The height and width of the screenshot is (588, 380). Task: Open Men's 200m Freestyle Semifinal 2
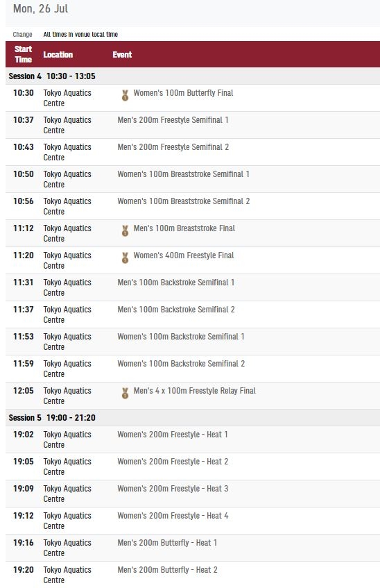point(173,147)
